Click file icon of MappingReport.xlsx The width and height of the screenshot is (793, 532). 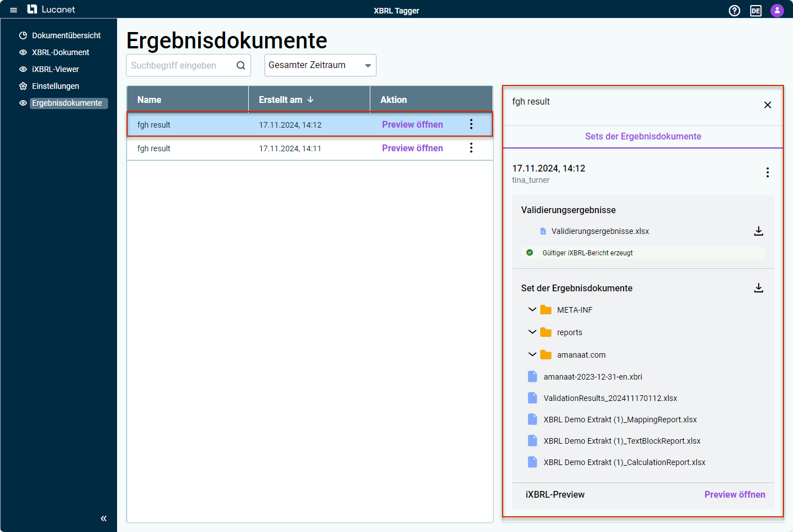(x=532, y=419)
